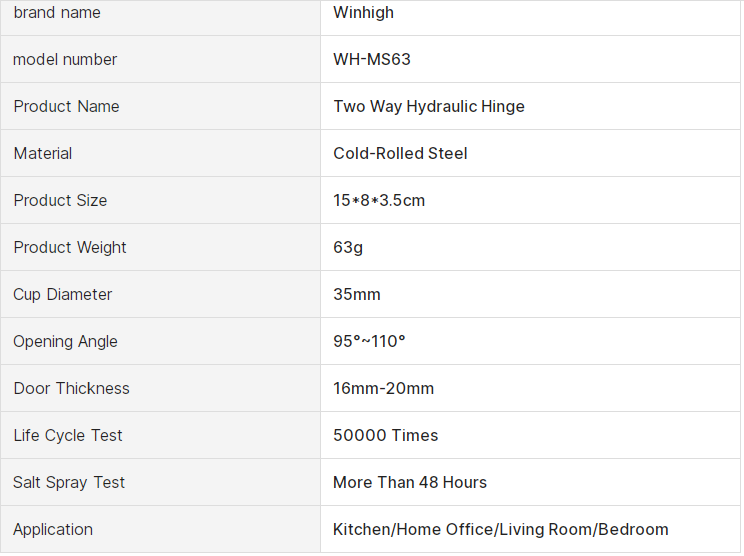Click the 63g product weight value
The width and height of the screenshot is (744, 556).
click(x=348, y=248)
